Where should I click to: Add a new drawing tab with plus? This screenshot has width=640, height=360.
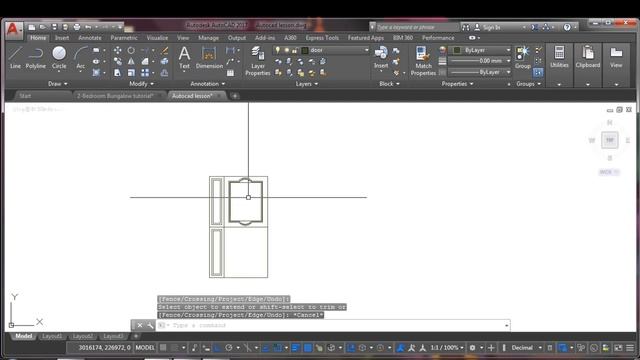pyautogui.click(x=235, y=96)
